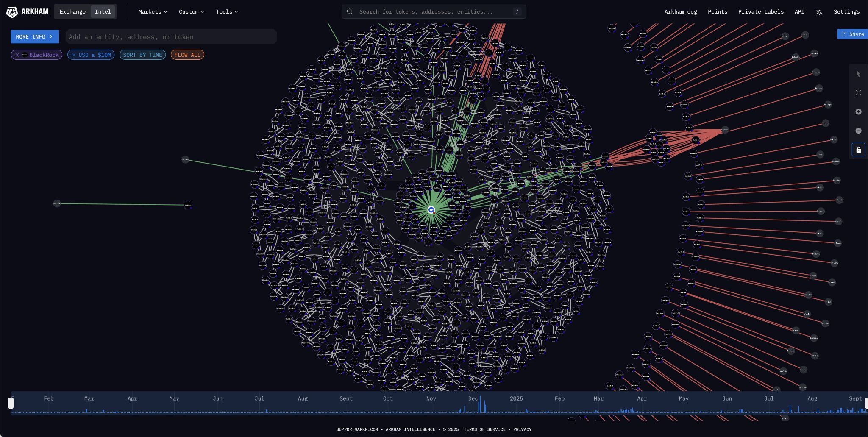Open the Arkham_dog profile
868x437 pixels.
pyautogui.click(x=680, y=11)
